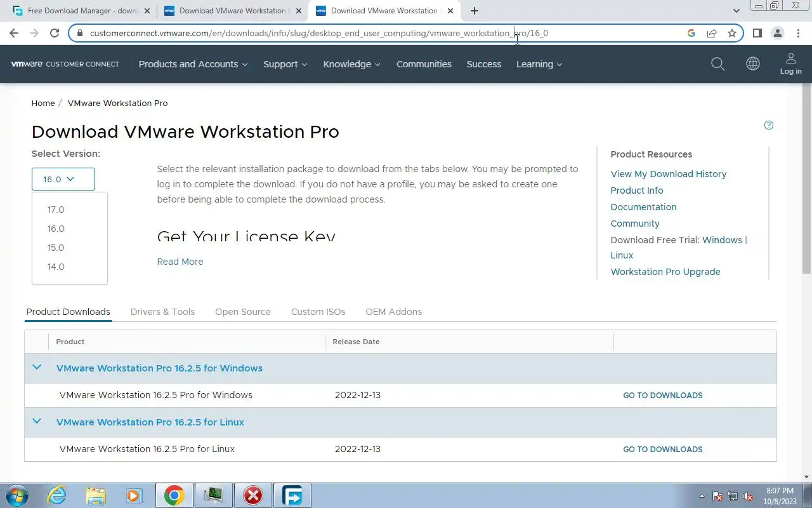
Task: Expand the Knowledge menu
Action: coord(351,64)
